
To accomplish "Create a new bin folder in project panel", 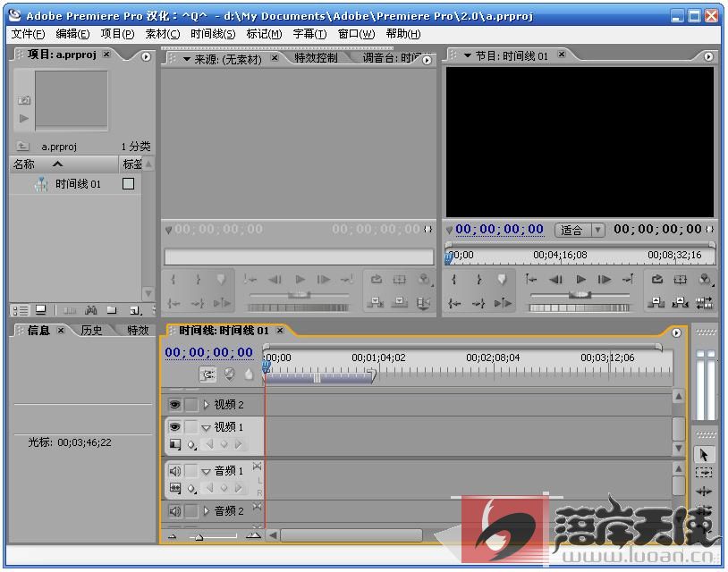I will click(112, 310).
